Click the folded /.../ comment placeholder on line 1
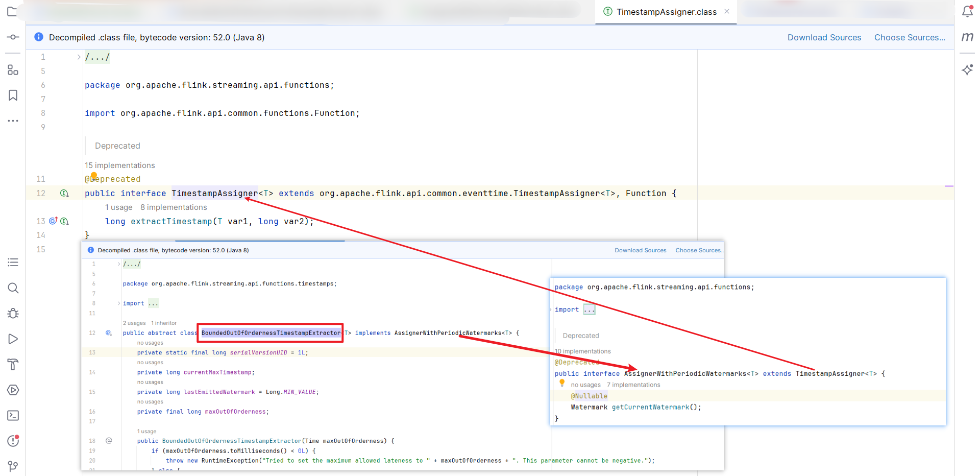The image size is (980, 476). click(97, 57)
